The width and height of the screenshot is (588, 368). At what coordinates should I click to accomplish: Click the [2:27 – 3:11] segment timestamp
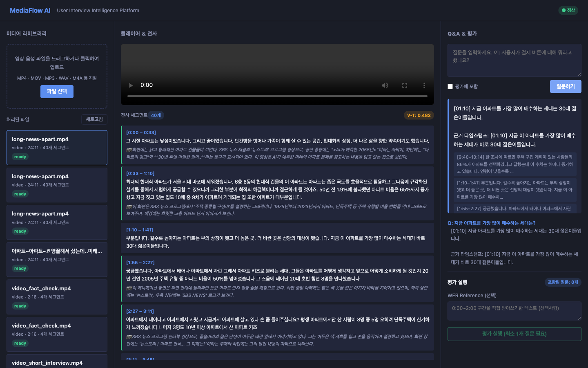pos(140,311)
